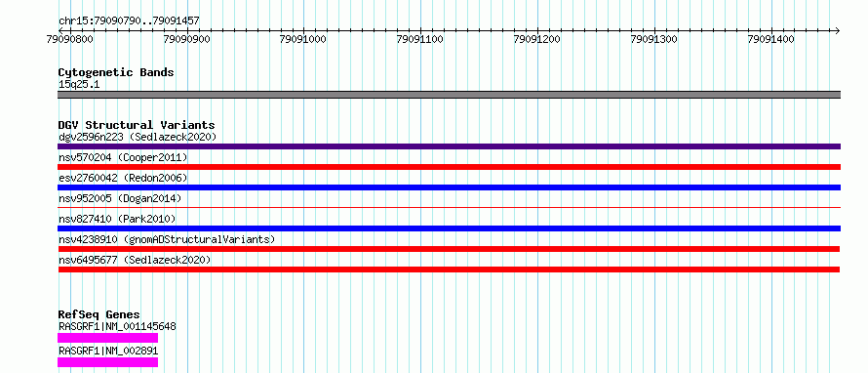Select magenta exon bar for NM_002891

click(x=108, y=362)
